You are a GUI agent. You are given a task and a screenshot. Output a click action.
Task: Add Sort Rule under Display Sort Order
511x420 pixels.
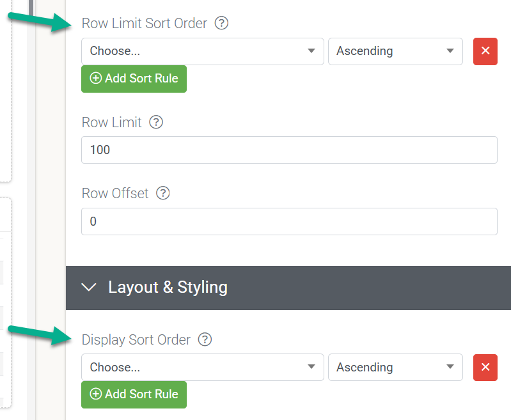[134, 394]
